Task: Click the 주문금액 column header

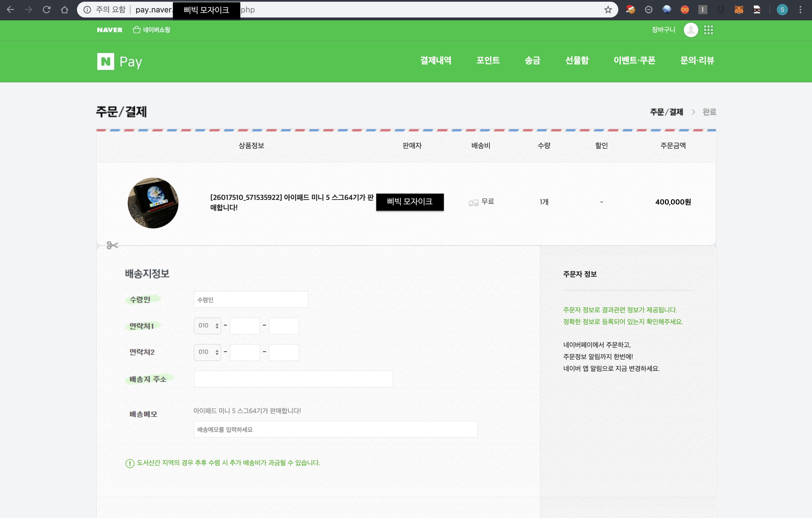Action: [x=673, y=146]
